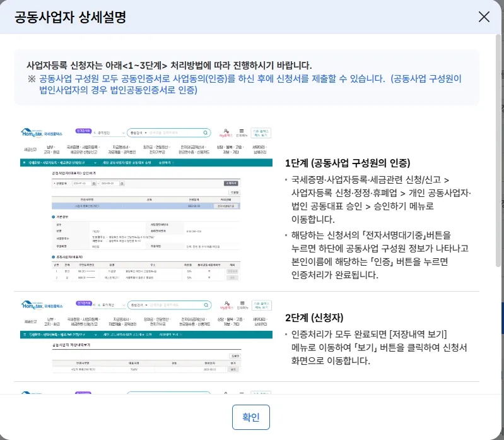The width and height of the screenshot is (504, 440).
Task: Open 전체메뉴 hamburger icon in step 1 screenshot
Action: click(241, 132)
